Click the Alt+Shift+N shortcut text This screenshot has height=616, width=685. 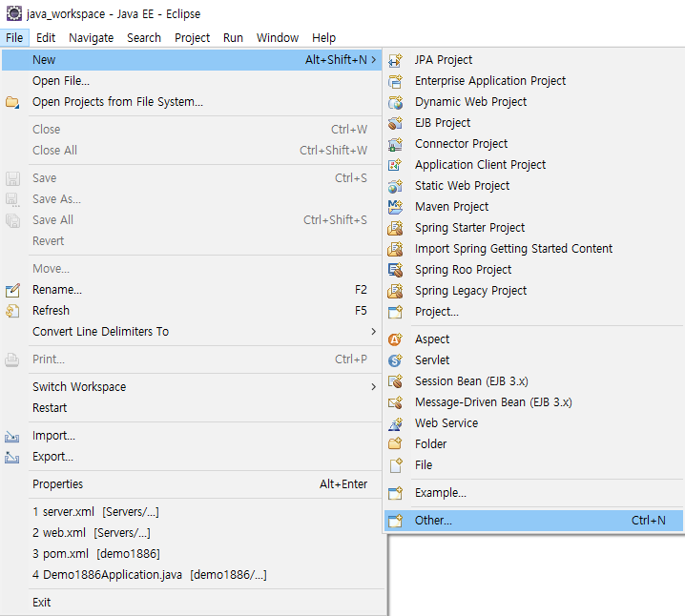click(x=336, y=60)
